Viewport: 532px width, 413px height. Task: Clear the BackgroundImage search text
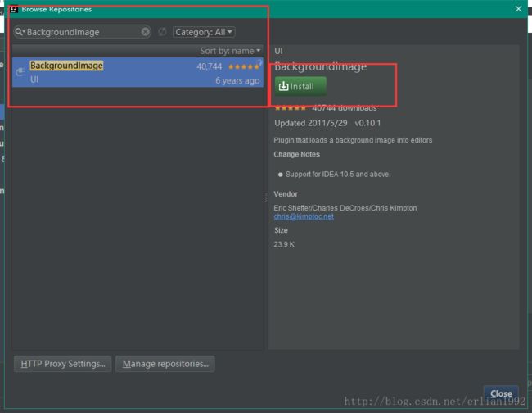(x=145, y=32)
